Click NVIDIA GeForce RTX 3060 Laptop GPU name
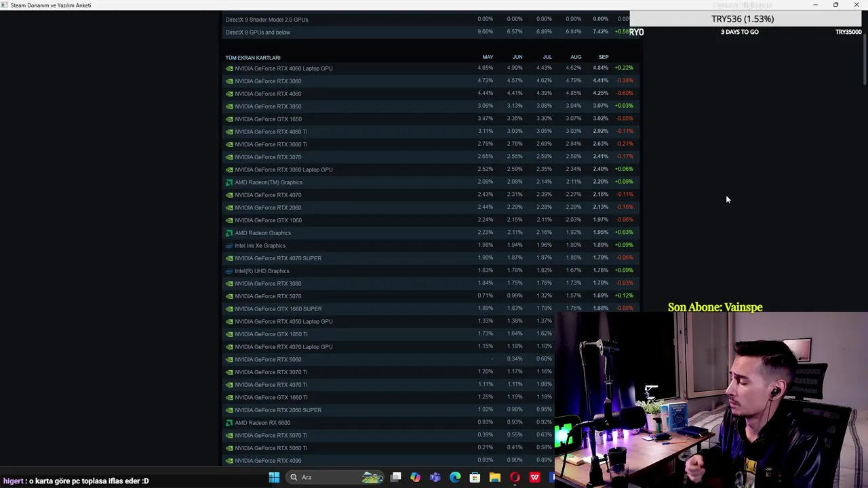 [x=283, y=170]
